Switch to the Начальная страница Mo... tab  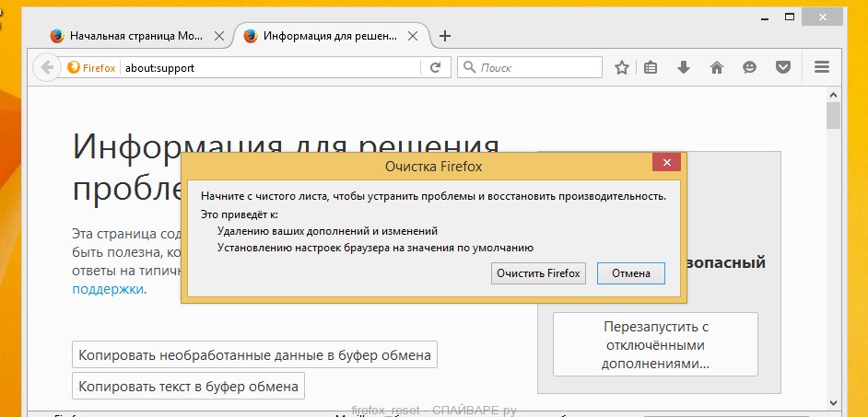(x=136, y=37)
